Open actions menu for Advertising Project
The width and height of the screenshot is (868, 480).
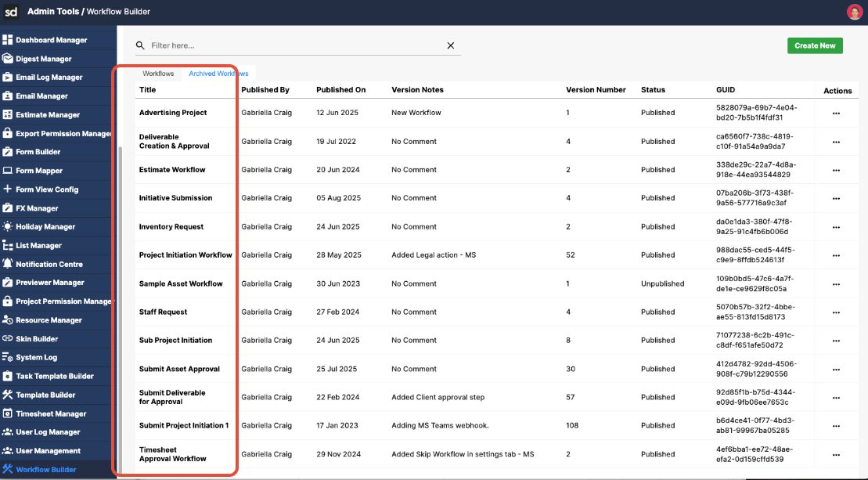click(836, 113)
